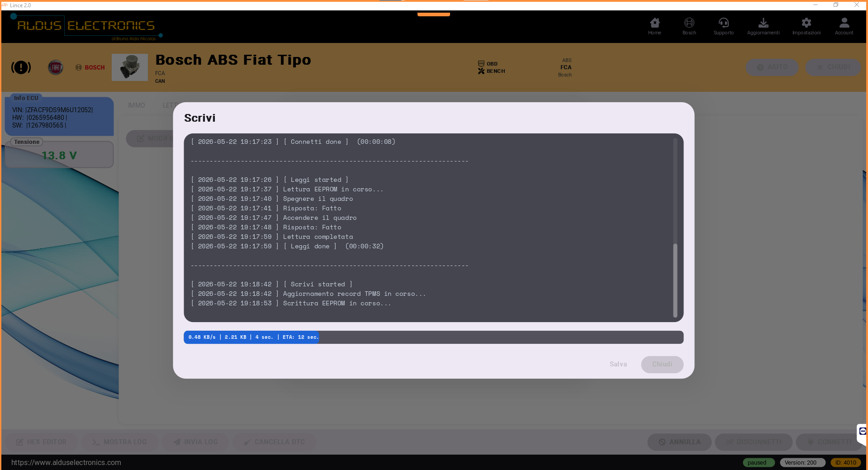Click Chiudi in the Scrivi dialog
The height and width of the screenshot is (470, 868).
click(x=662, y=364)
